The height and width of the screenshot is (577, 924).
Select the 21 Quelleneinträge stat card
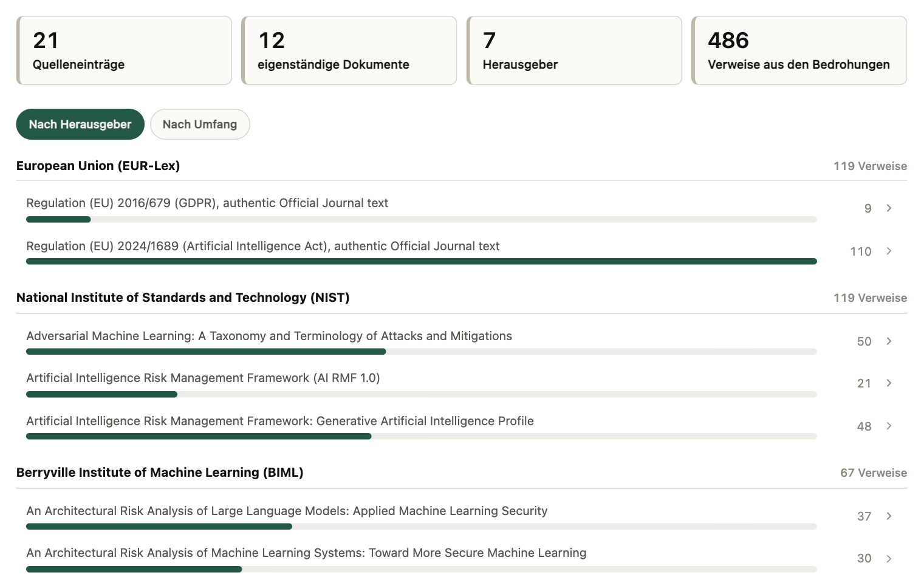click(x=124, y=50)
